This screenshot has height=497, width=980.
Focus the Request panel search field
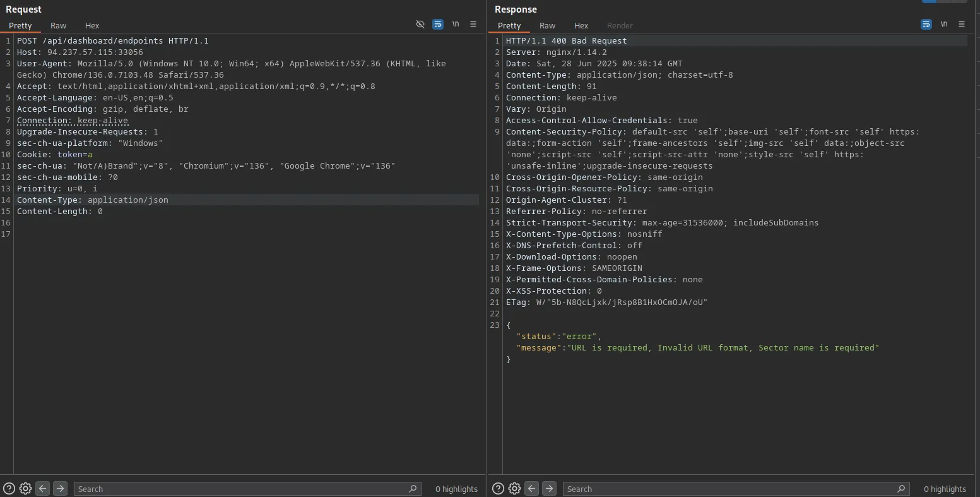(x=247, y=489)
